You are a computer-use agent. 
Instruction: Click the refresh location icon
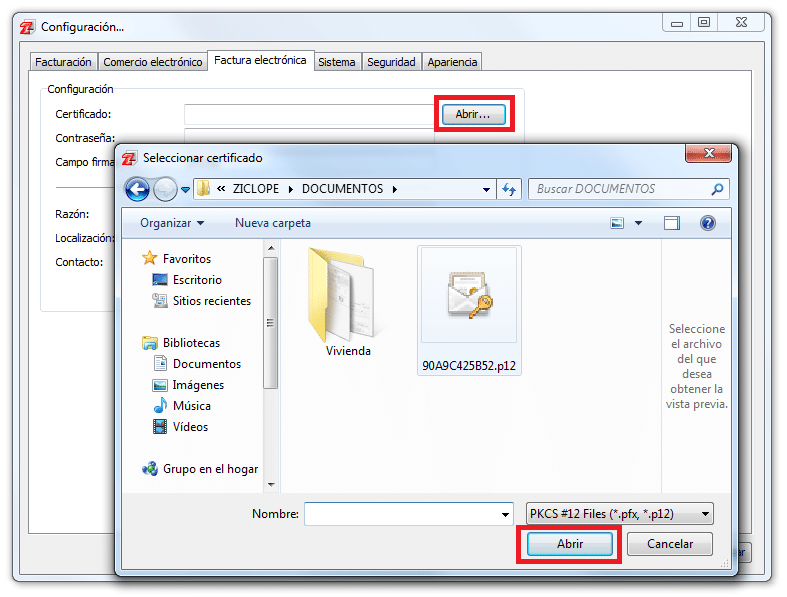click(x=509, y=189)
